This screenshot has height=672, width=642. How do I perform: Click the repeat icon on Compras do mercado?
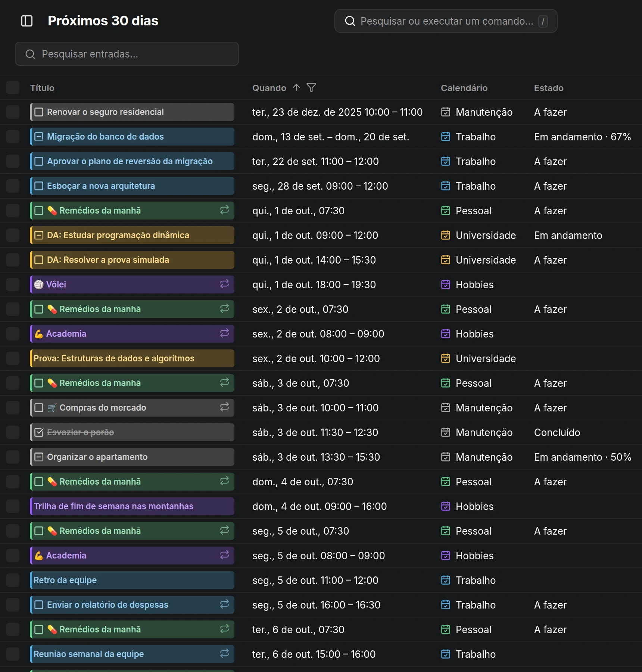pos(224,407)
